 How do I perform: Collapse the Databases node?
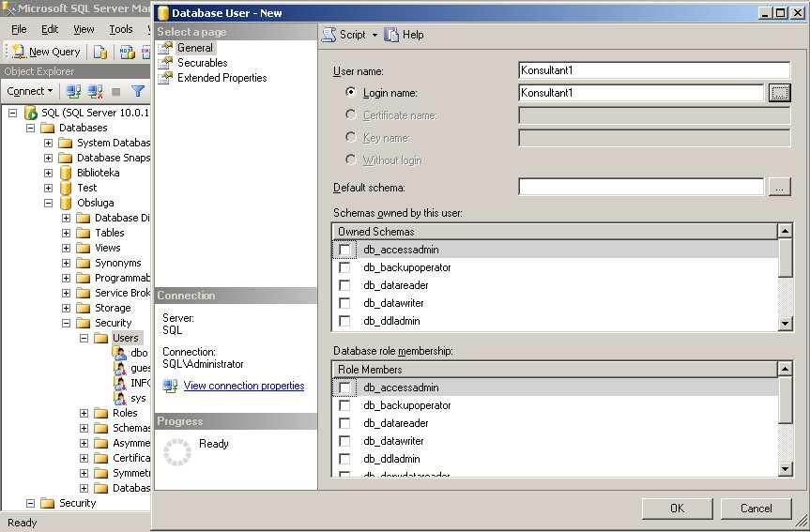tap(30, 128)
